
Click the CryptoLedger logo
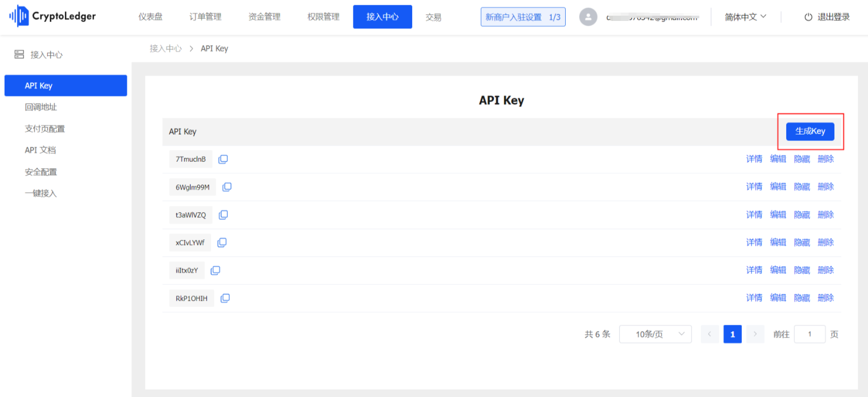(x=52, y=16)
